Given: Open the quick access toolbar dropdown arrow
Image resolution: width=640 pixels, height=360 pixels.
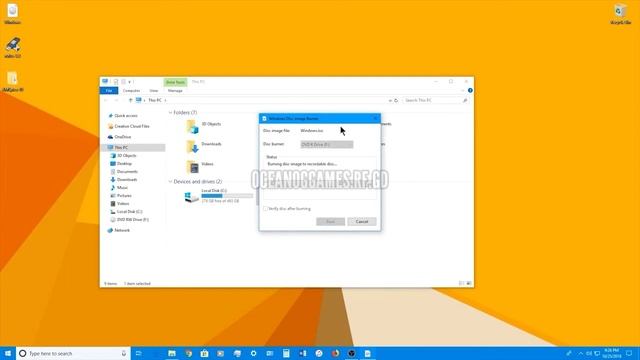Looking at the screenshot, I should [130, 82].
